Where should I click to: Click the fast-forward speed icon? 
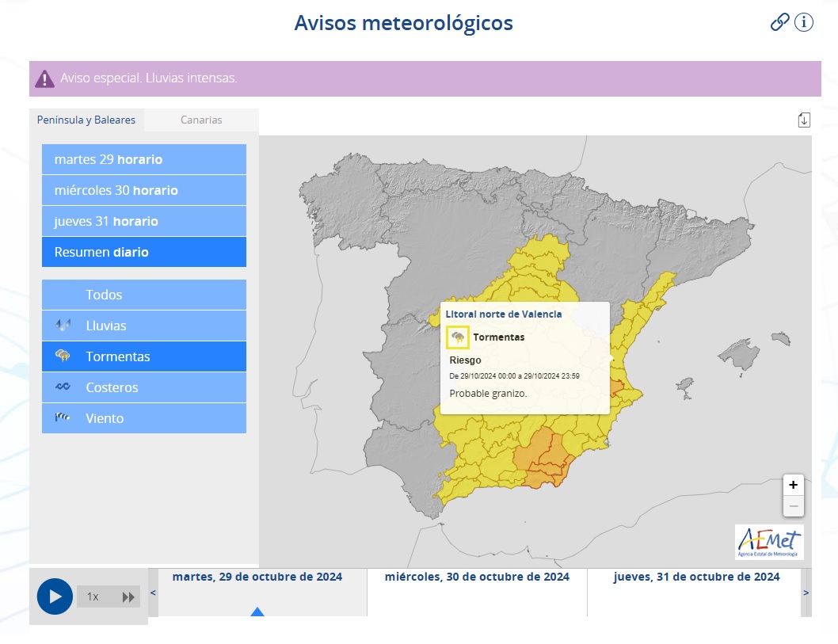(x=128, y=596)
